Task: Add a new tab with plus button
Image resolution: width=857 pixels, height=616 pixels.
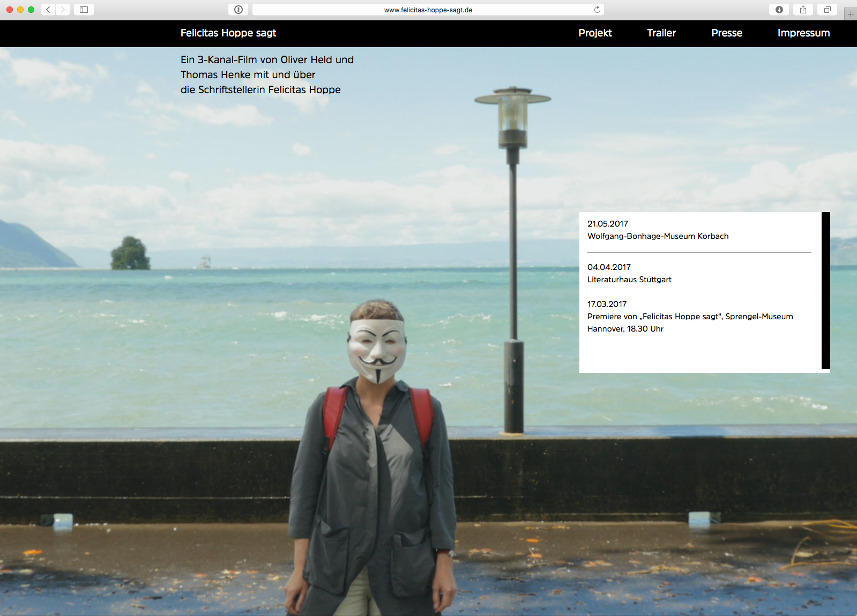Action: pyautogui.click(x=851, y=14)
